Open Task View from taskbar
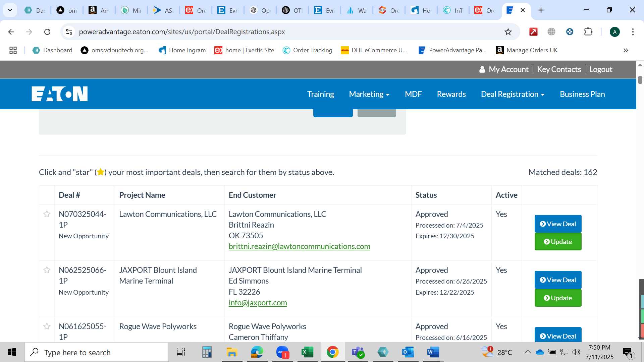Image resolution: width=644 pixels, height=362 pixels. point(181,352)
